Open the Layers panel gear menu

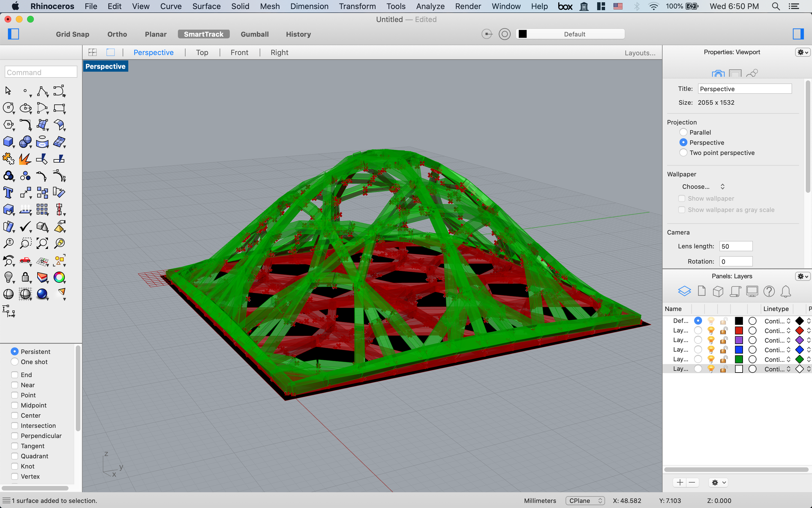[803, 276]
